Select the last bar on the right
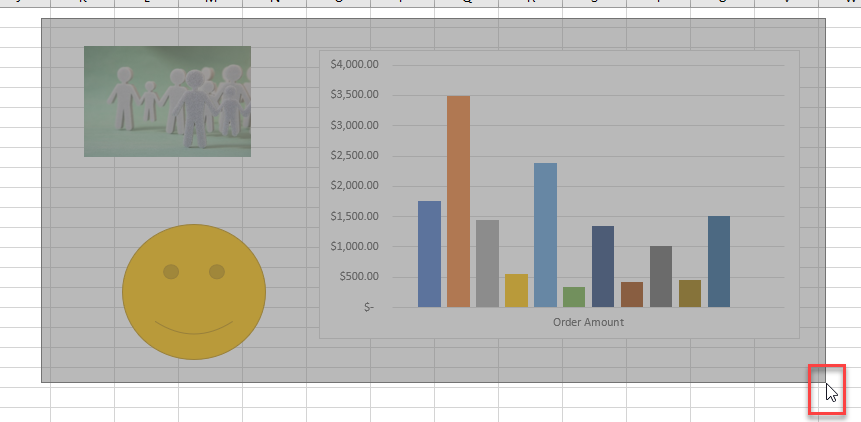Image resolution: width=861 pixels, height=422 pixels. 719,261
